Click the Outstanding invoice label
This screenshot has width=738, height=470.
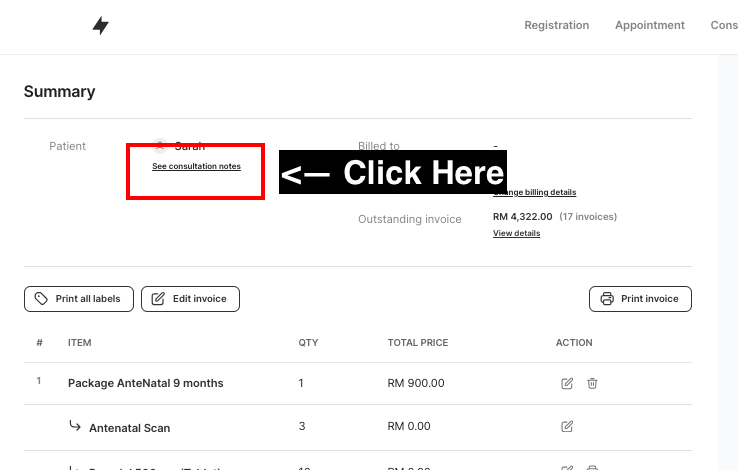pyautogui.click(x=409, y=219)
